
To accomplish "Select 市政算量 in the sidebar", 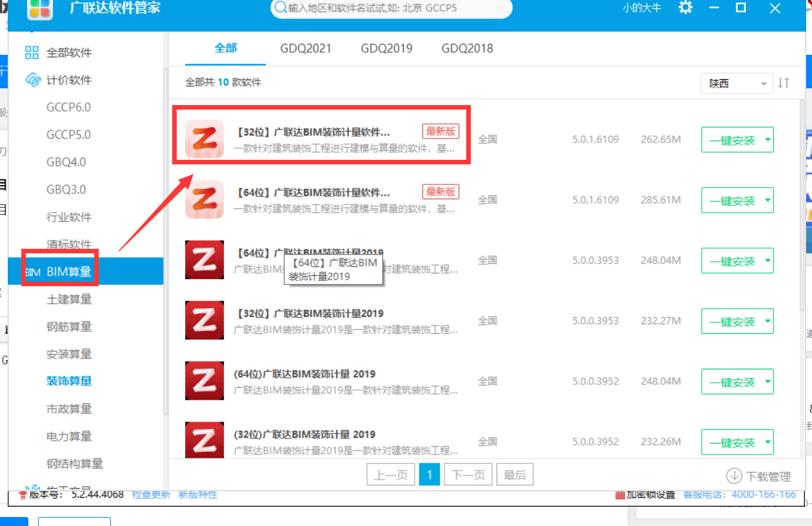I will tap(69, 409).
